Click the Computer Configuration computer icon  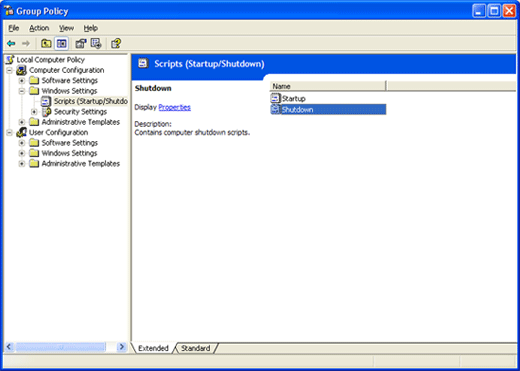22,70
